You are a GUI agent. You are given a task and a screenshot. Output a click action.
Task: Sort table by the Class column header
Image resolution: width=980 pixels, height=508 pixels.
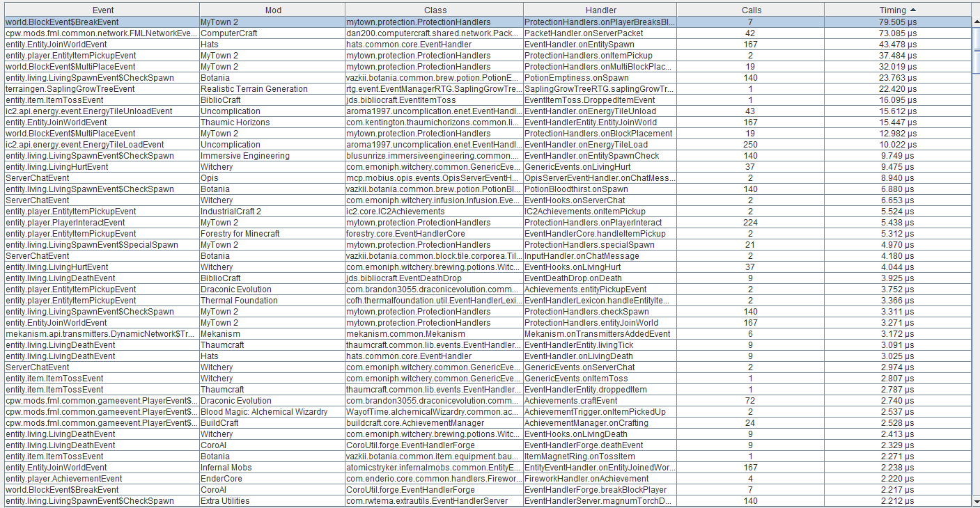click(435, 10)
